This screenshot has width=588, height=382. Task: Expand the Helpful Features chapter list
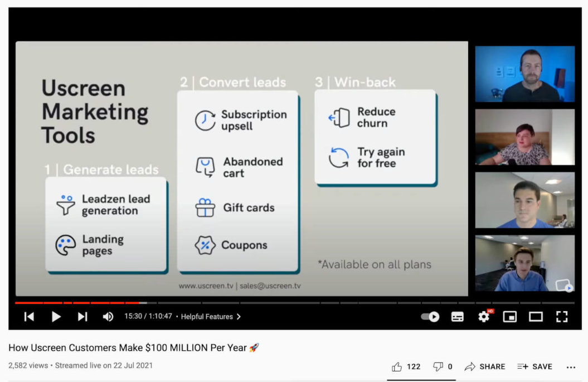[211, 317]
